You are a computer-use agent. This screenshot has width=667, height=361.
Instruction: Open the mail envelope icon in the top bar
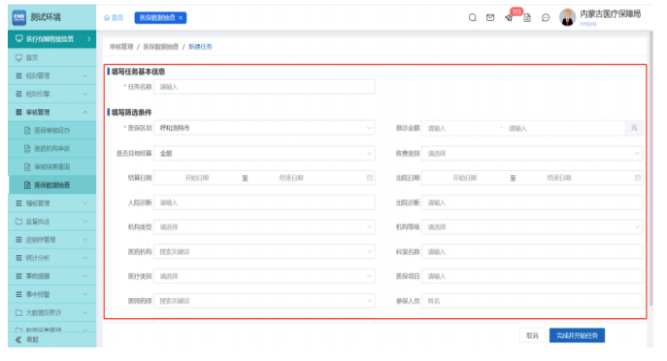pos(490,17)
